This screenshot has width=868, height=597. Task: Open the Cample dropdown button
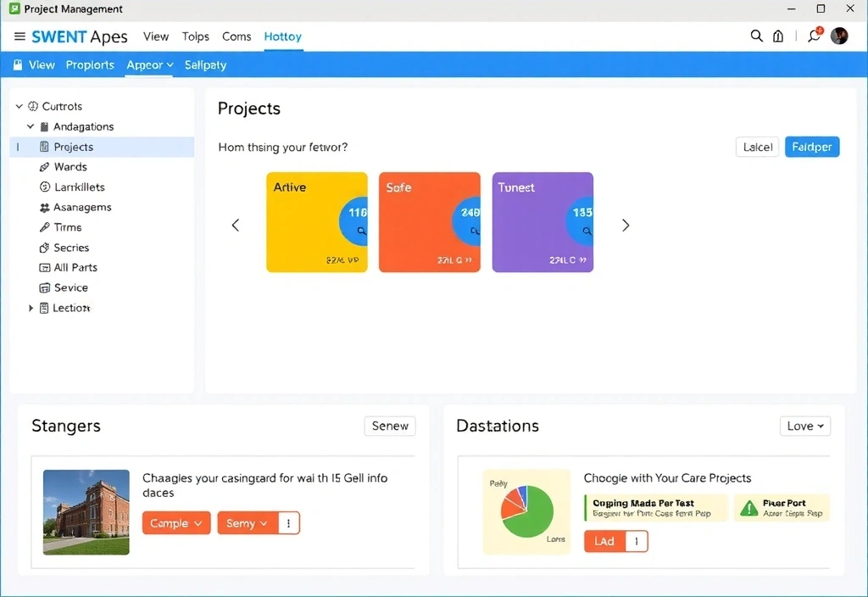(175, 523)
